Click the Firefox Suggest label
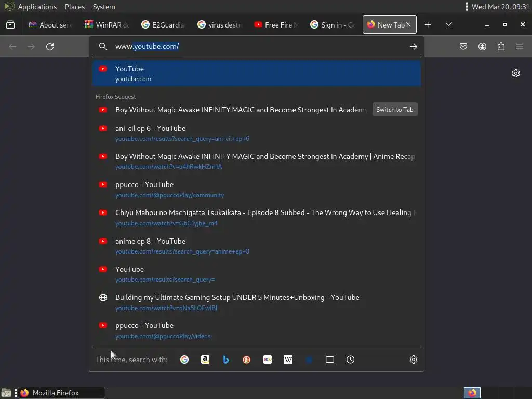532x399 pixels. point(116,97)
